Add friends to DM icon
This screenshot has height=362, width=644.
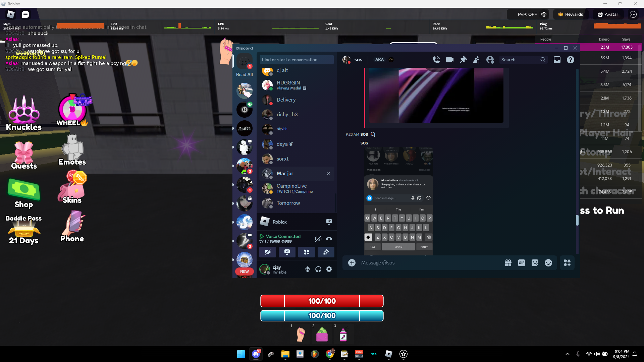coord(477,60)
